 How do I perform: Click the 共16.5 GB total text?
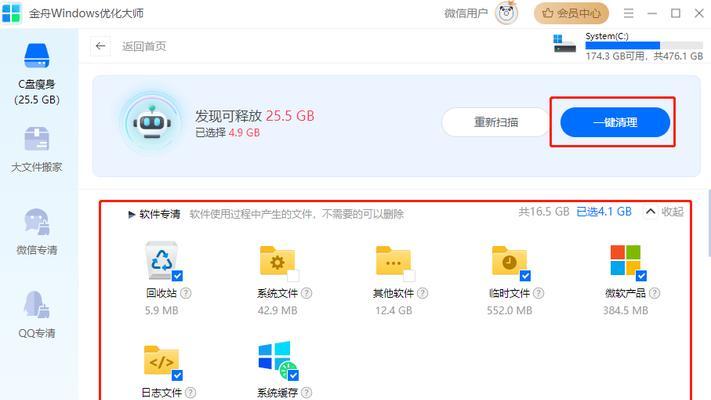tap(544, 212)
